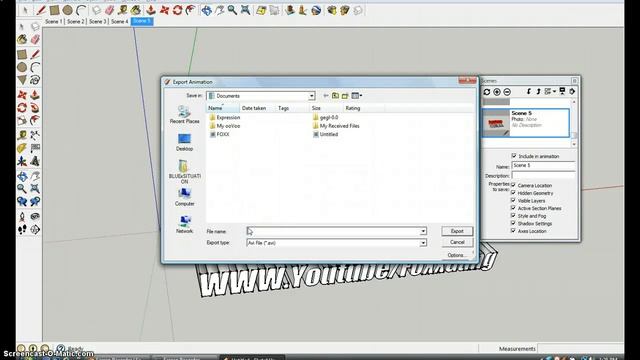Go up one folder level in dialog
Screen dimensions: 640x360
(x=335, y=96)
